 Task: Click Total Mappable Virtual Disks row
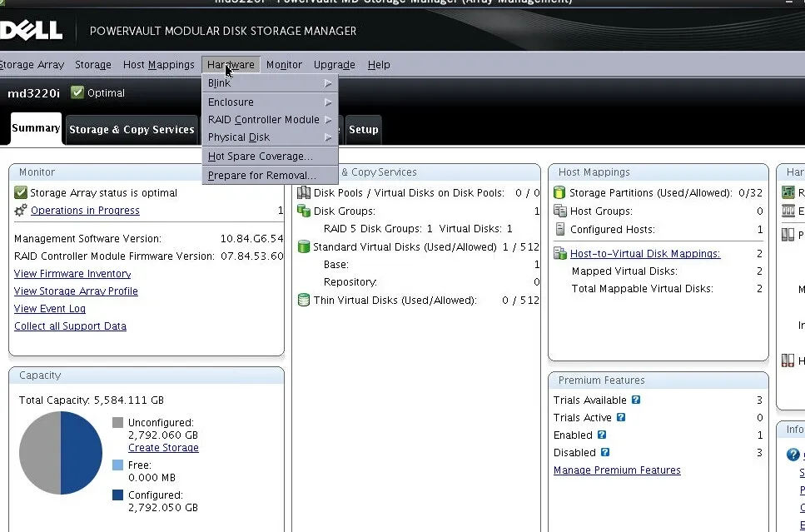(x=667, y=289)
